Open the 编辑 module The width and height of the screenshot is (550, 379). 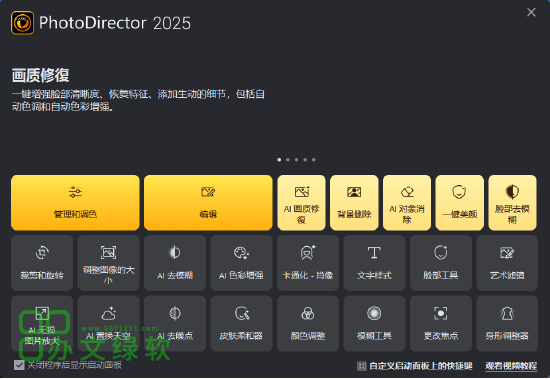(x=208, y=203)
